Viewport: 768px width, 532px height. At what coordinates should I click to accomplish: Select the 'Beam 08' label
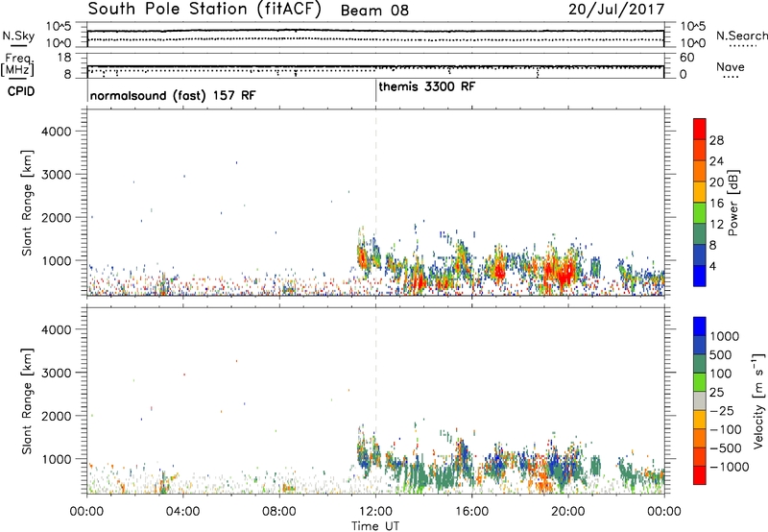374,11
